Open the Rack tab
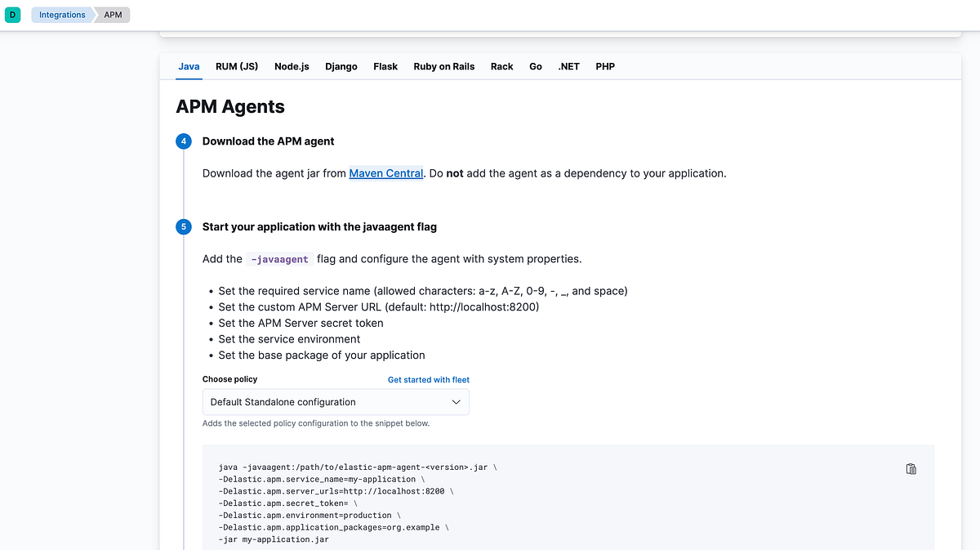This screenshot has height=550, width=980. tap(501, 66)
